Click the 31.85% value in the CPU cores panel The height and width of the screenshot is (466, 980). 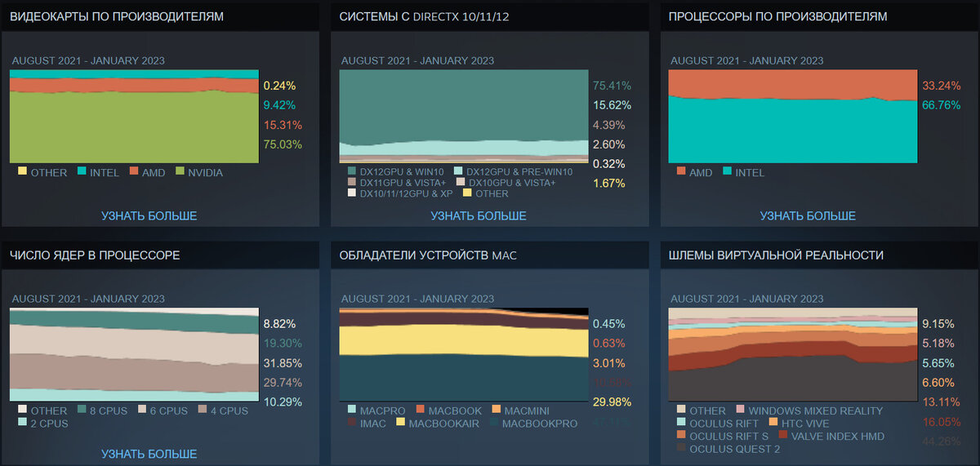pos(283,363)
